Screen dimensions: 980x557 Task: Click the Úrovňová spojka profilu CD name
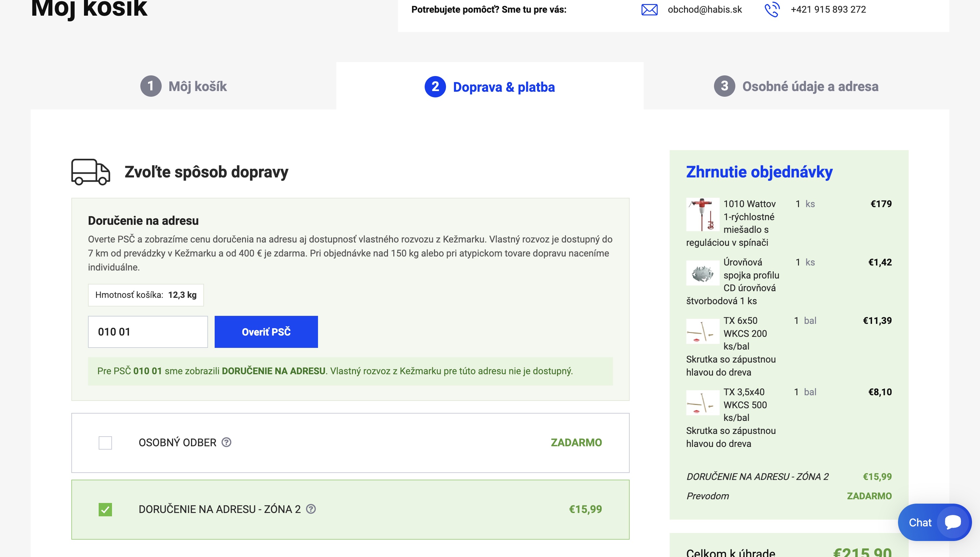click(x=733, y=282)
